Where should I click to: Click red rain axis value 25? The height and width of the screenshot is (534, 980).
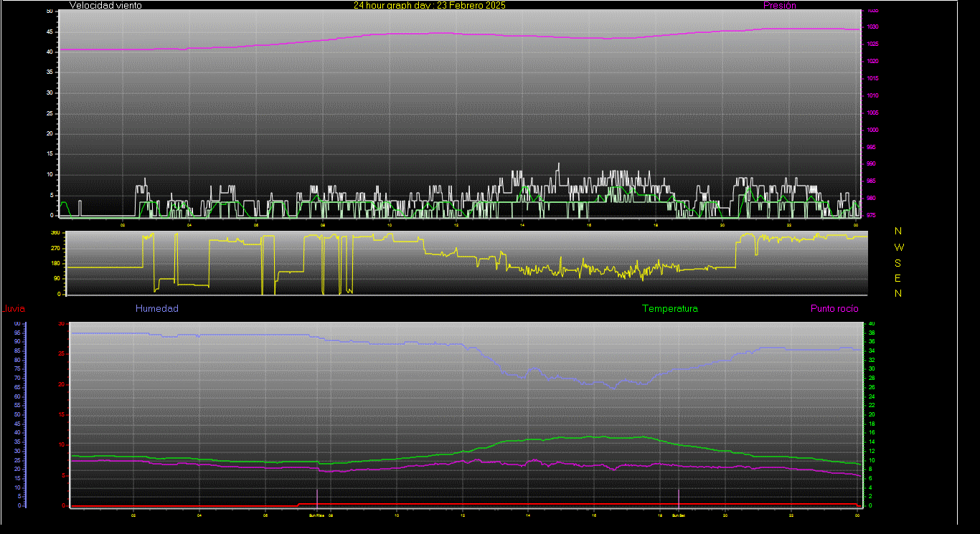[62, 354]
